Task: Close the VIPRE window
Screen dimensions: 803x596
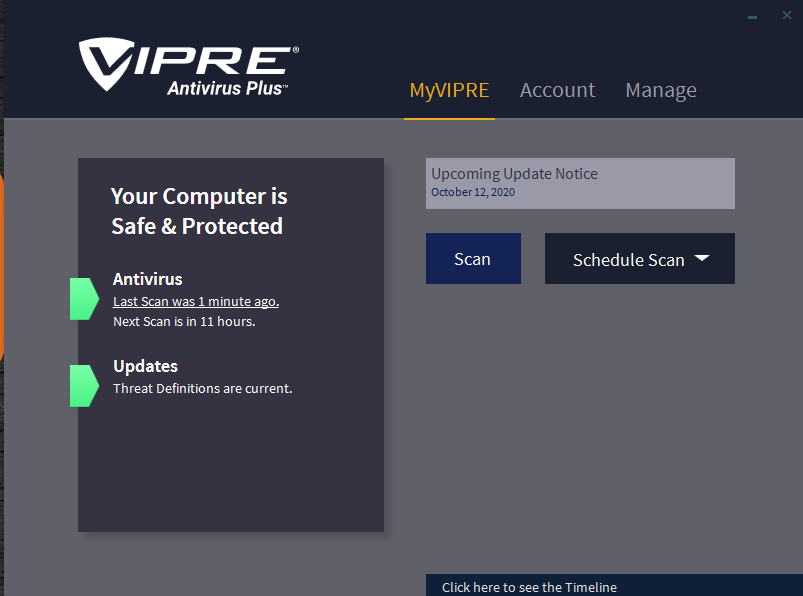Action: pyautogui.click(x=787, y=15)
